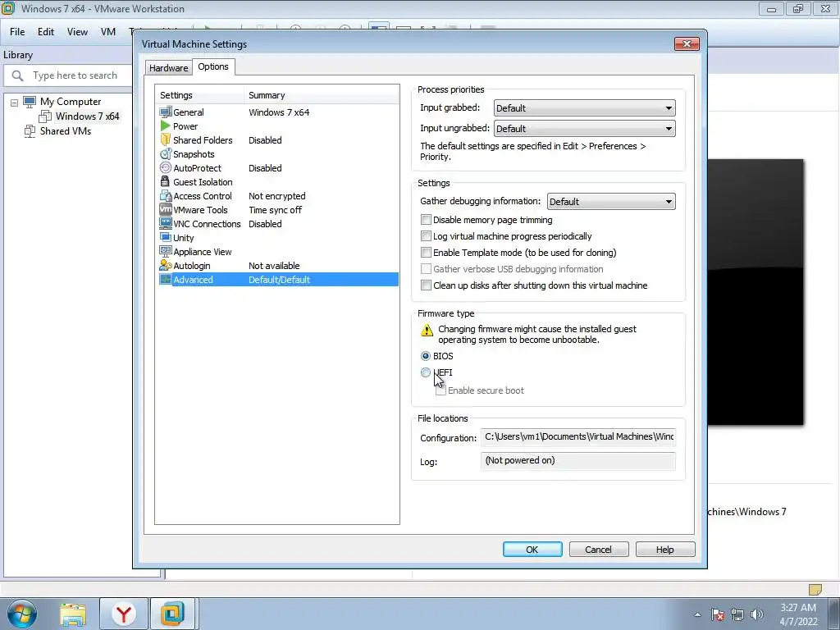This screenshot has height=630, width=840.
Task: Click the OK button
Action: pos(532,549)
